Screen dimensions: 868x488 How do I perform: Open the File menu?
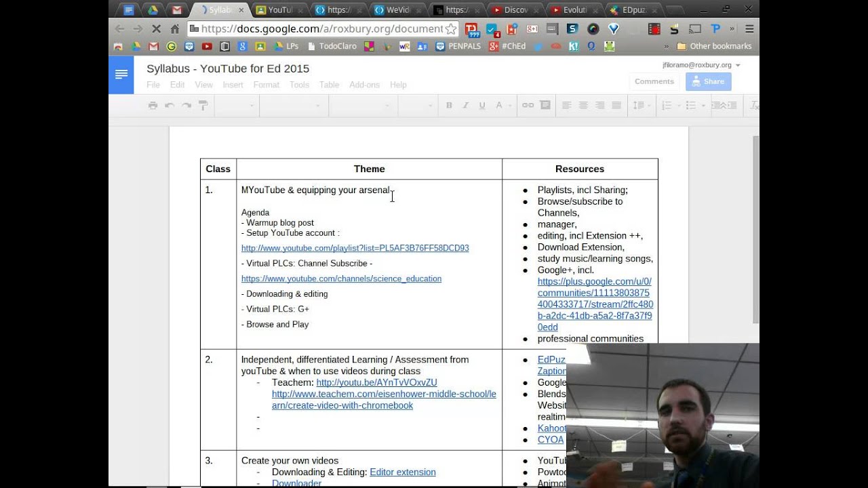click(153, 85)
